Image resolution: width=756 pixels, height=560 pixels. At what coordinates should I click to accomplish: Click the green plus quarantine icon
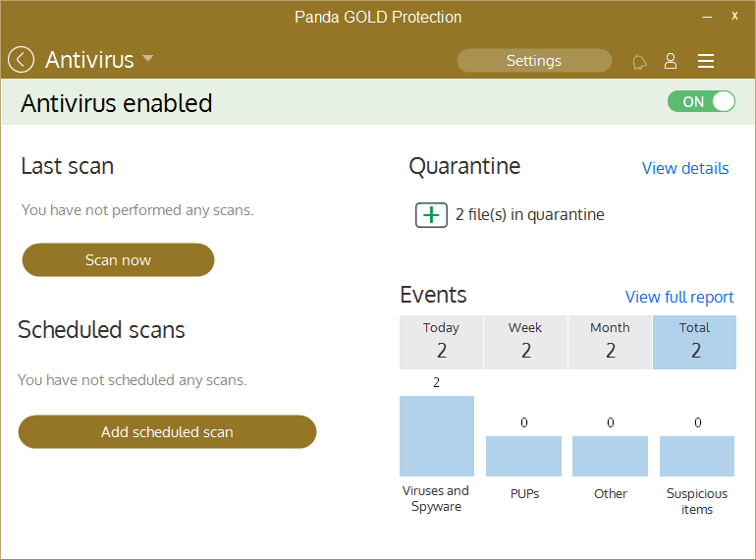click(x=431, y=214)
